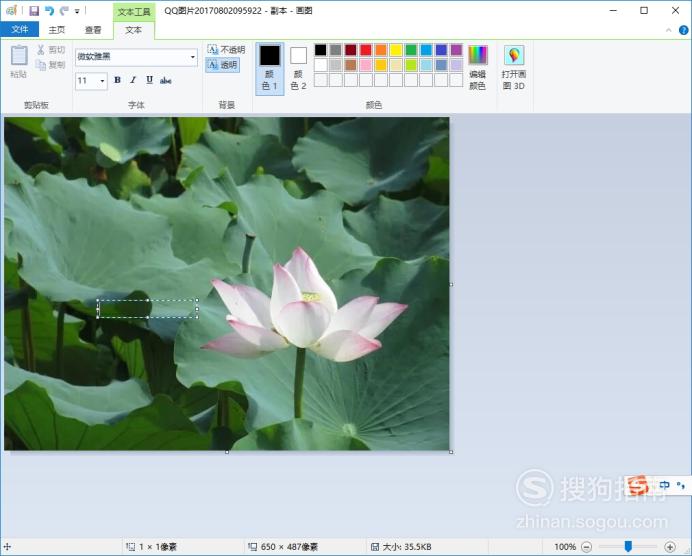
Task: Undo last action in title bar
Action: point(49,11)
